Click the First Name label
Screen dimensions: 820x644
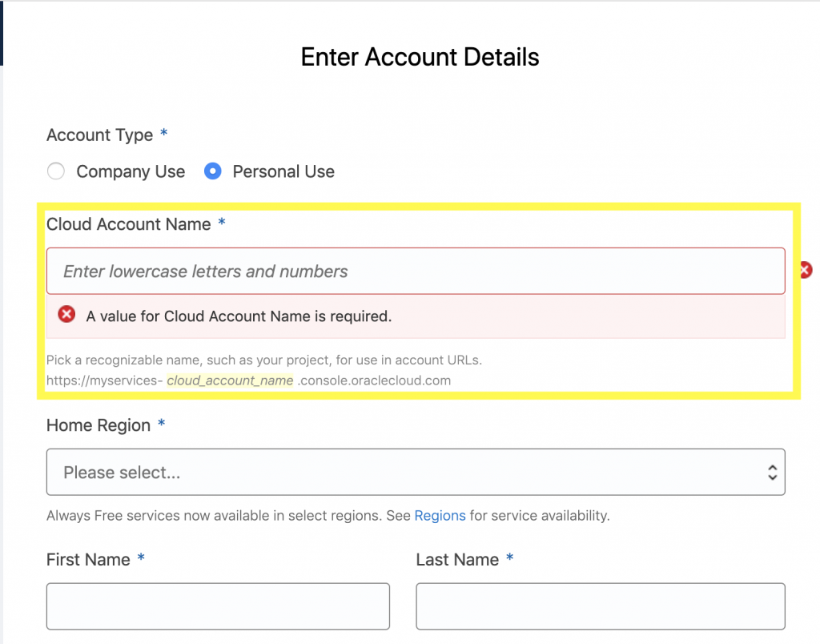[88, 560]
